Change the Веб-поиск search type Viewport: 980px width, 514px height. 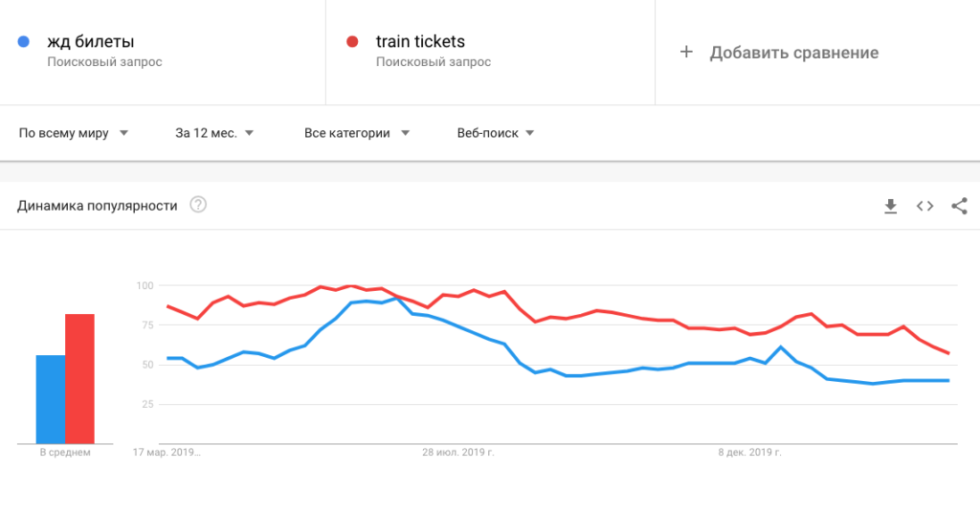(496, 133)
